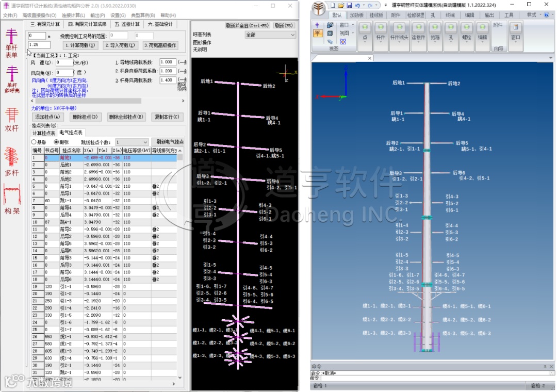Viewport: 557px width, 392px height.
Task: Click the 风速 input field
Action: (x=64, y=62)
